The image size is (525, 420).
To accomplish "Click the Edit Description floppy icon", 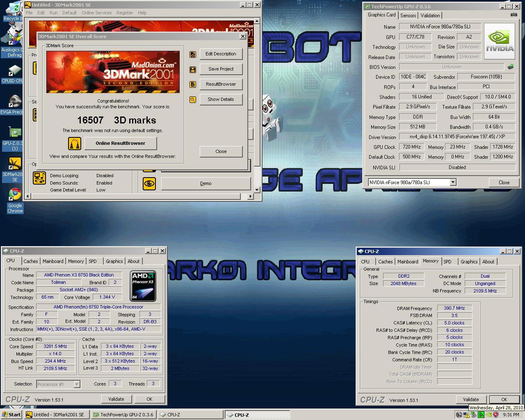I will coord(192,54).
